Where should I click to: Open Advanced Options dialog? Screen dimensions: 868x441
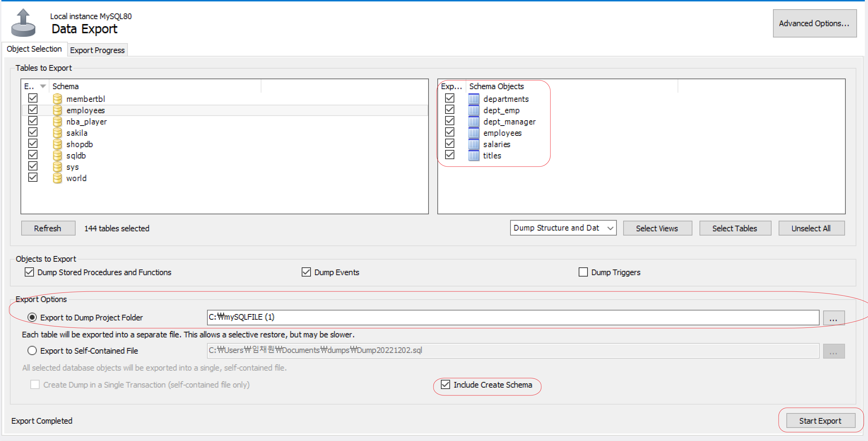[x=814, y=23]
